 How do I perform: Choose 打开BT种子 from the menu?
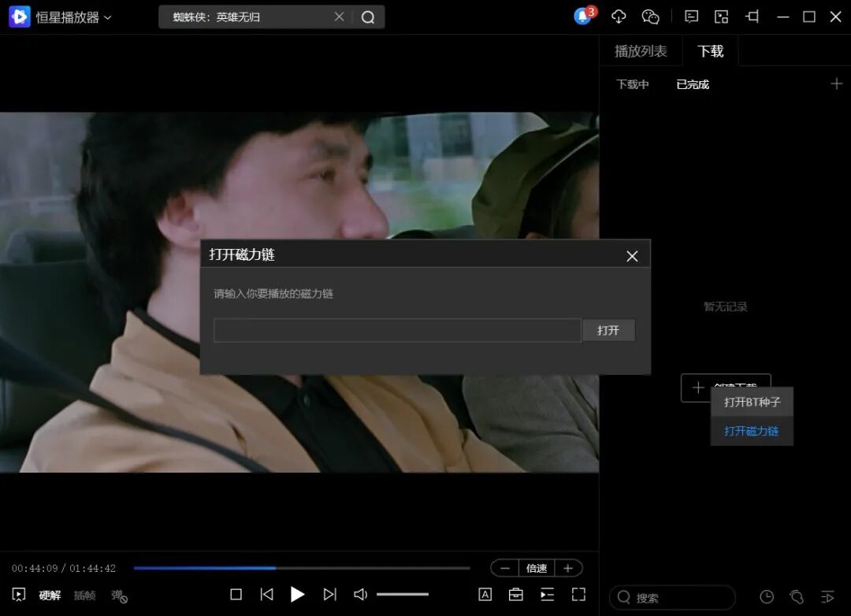[x=752, y=403]
